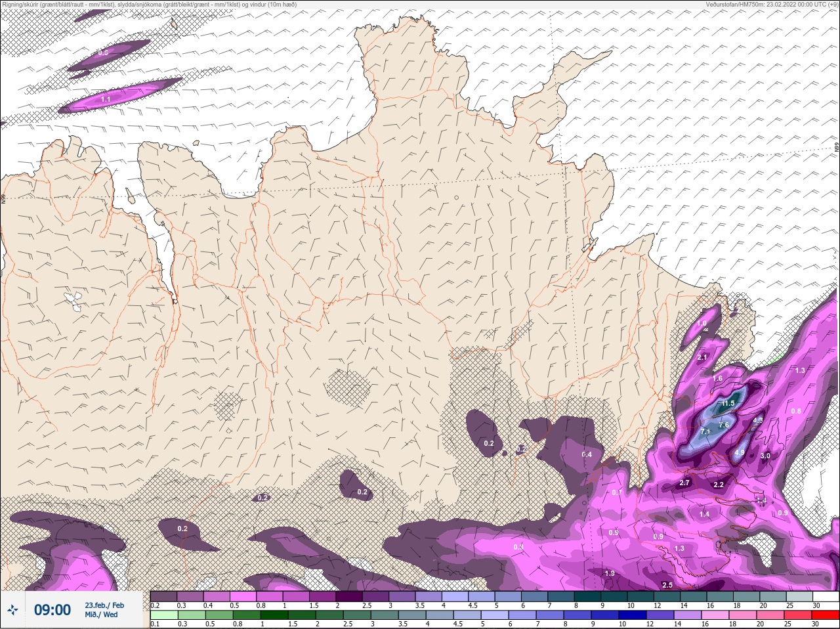Select the bright red swatch ending lower legend
This screenshot has height=629, width=840.
click(x=825, y=615)
